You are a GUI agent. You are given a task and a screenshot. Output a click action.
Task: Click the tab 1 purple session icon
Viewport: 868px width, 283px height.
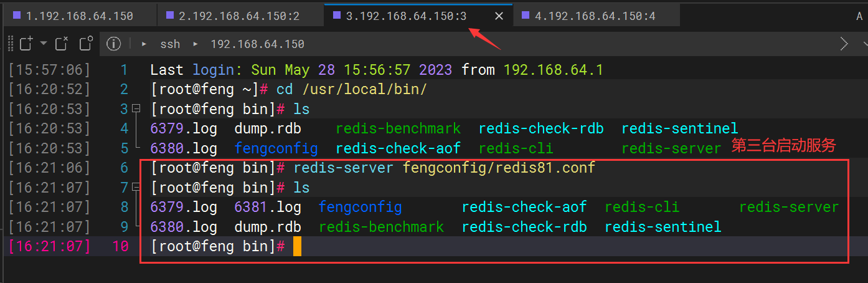(x=17, y=15)
